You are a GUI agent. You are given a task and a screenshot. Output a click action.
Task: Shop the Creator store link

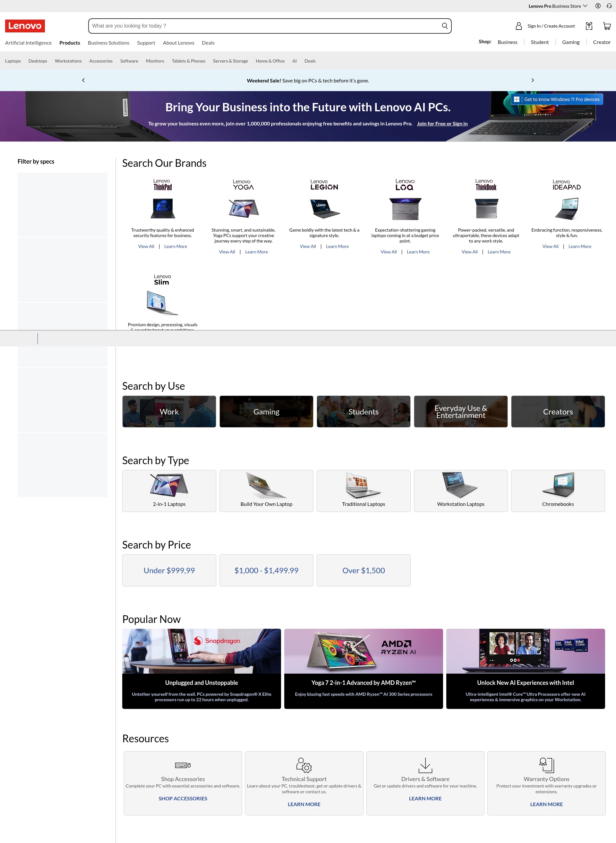[602, 42]
